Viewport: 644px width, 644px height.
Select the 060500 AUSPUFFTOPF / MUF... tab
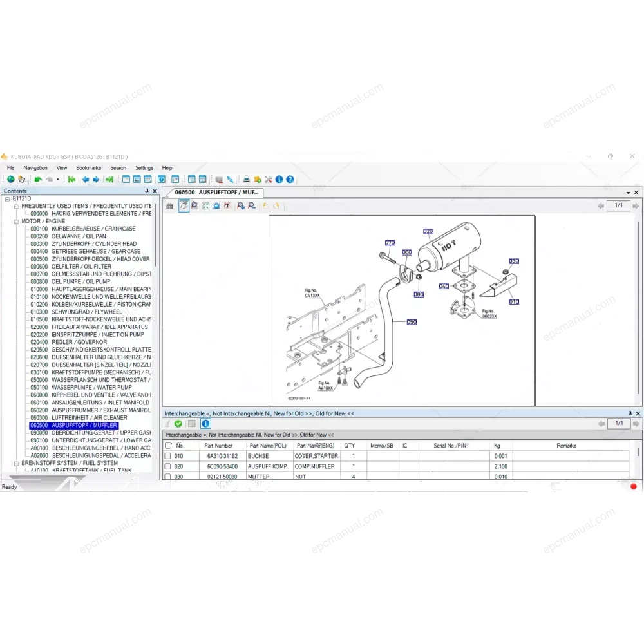click(x=216, y=192)
